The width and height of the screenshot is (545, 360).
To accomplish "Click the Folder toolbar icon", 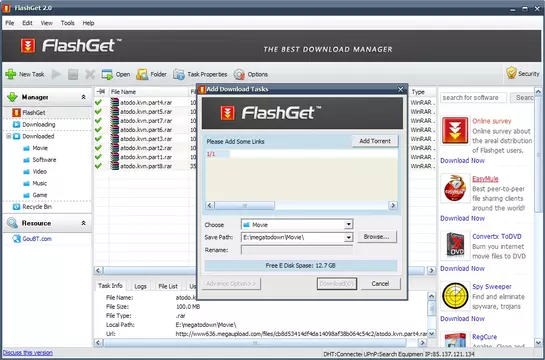I will tap(142, 74).
